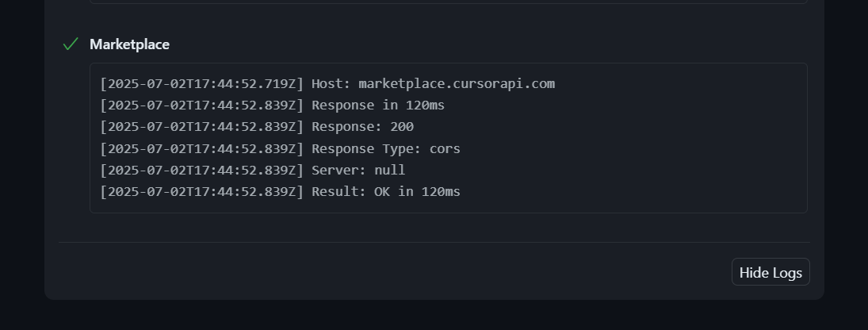Click the word 'cors' in the log
The width and height of the screenshot is (868, 330).
click(445, 148)
